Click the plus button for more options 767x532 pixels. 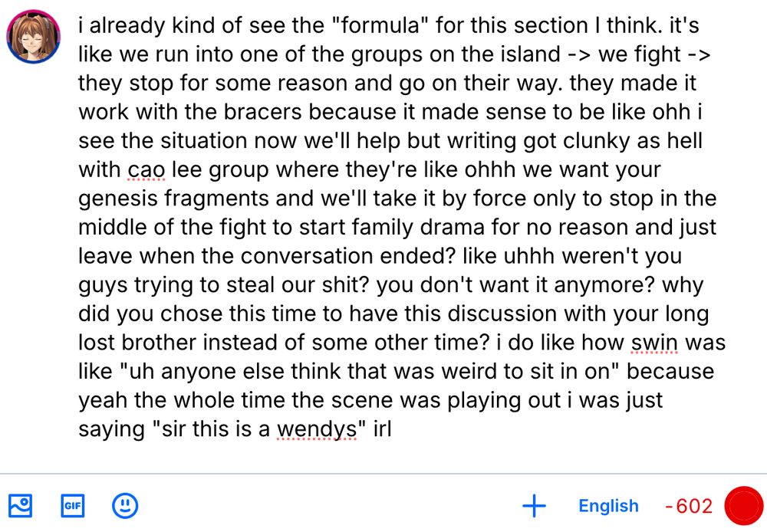point(535,506)
